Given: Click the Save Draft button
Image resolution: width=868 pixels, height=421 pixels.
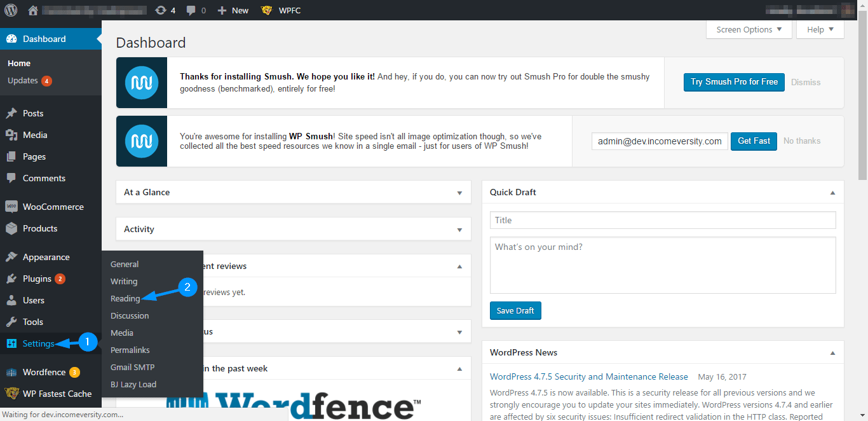Looking at the screenshot, I should [x=515, y=310].
